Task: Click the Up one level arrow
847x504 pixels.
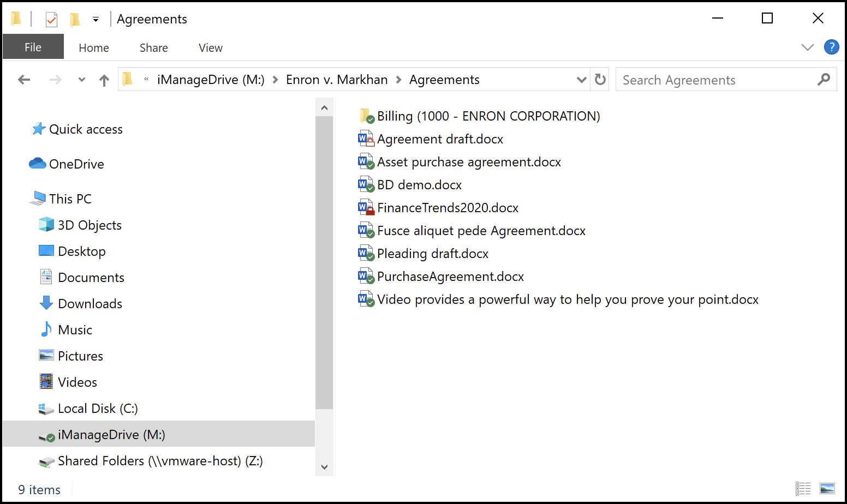Action: (104, 80)
